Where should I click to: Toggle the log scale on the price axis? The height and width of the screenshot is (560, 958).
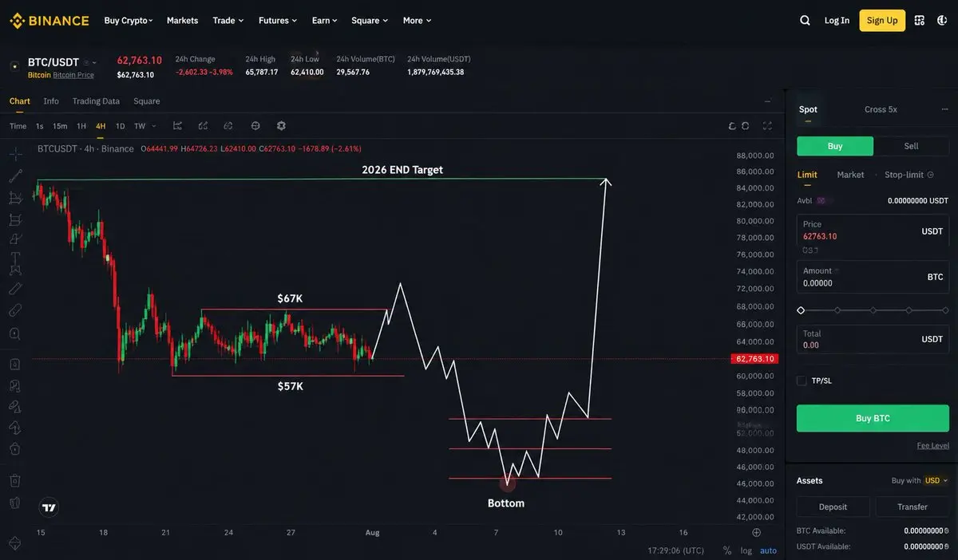tap(746, 550)
